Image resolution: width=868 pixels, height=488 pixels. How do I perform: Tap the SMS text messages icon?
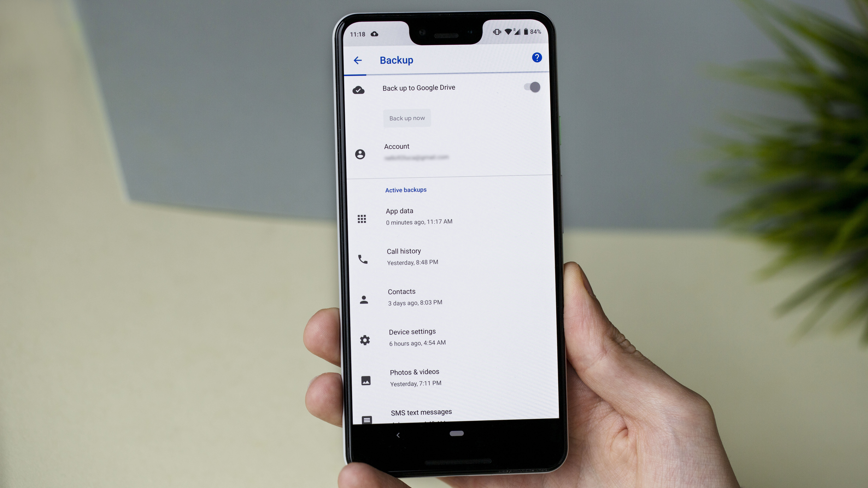pos(366,419)
